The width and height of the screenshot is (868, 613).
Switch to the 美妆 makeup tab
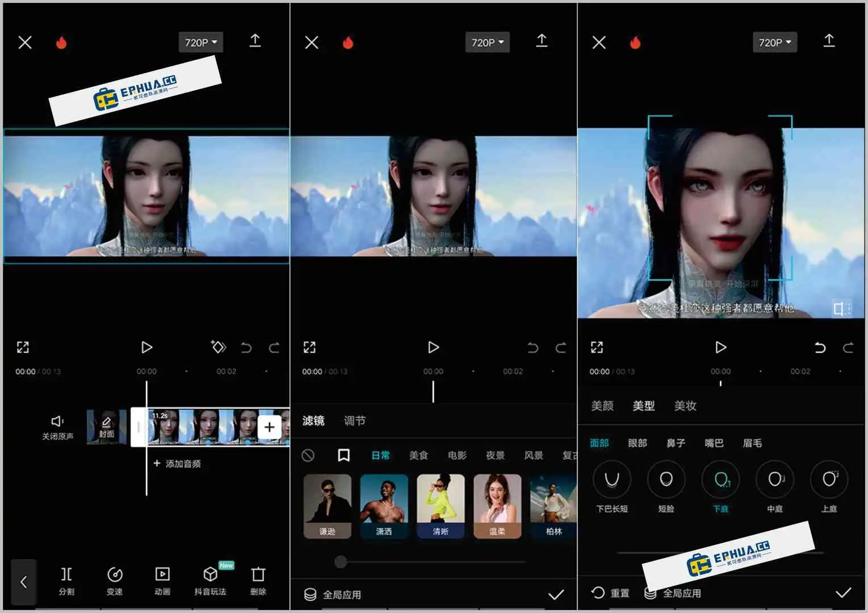[685, 406]
